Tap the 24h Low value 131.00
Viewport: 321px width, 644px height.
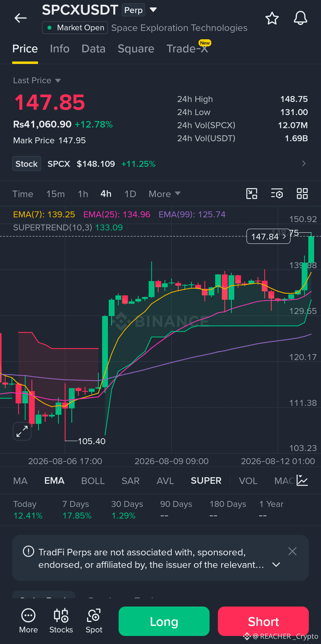tap(294, 112)
